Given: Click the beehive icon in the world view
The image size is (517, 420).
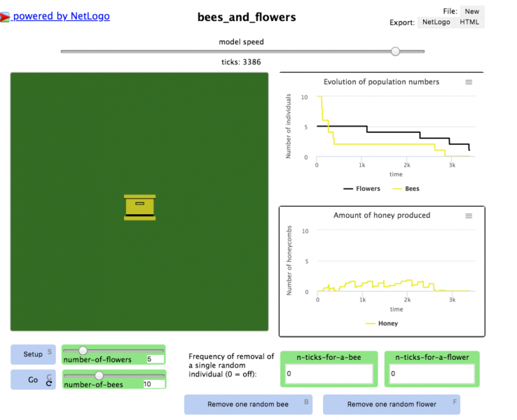Looking at the screenshot, I should (139, 207).
